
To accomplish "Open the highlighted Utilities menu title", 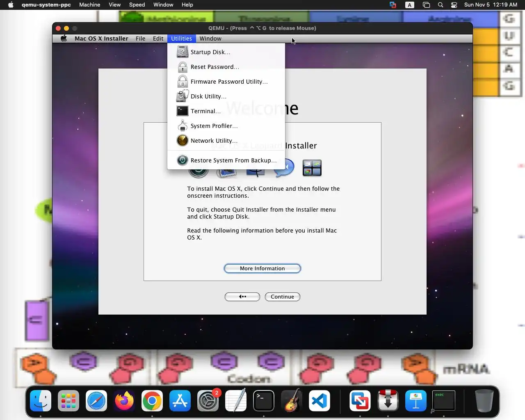I will (181, 39).
